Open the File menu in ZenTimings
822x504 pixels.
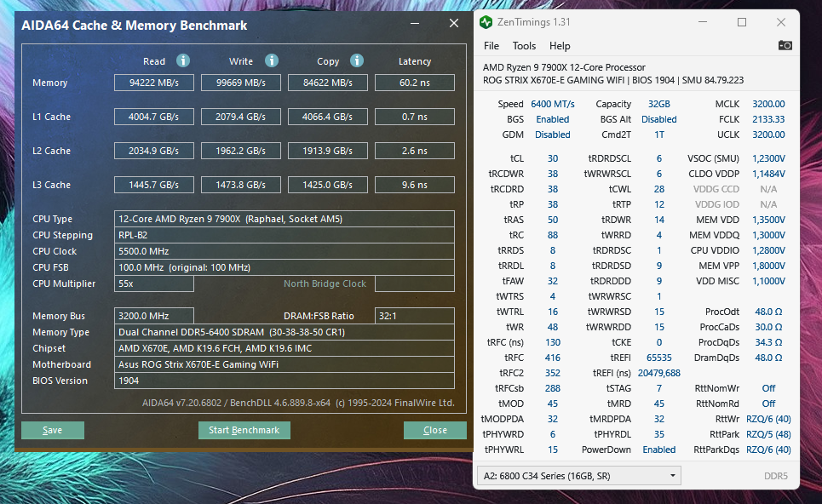tap(491, 46)
